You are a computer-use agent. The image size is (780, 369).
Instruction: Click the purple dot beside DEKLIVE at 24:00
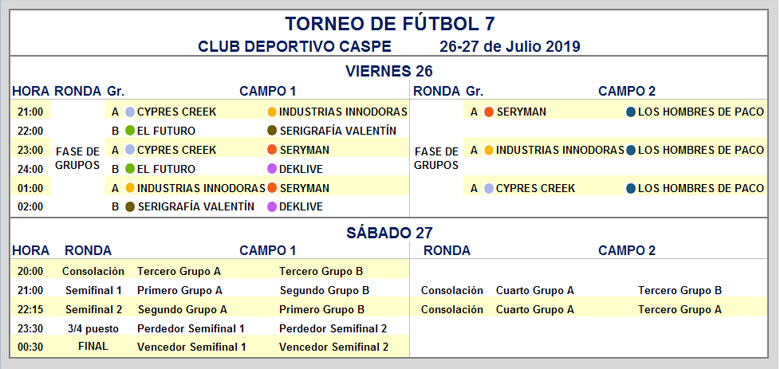[x=272, y=169]
